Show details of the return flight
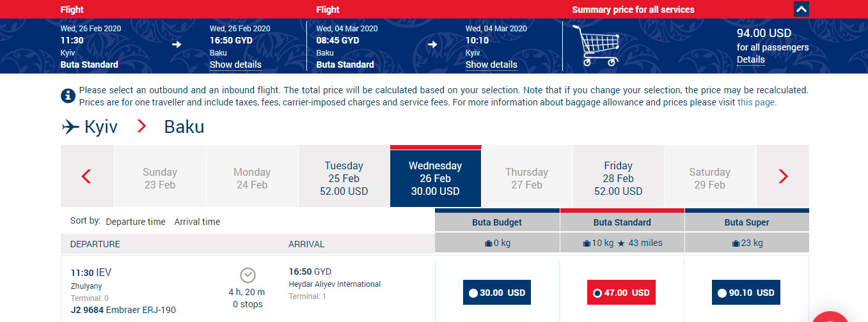 [491, 65]
